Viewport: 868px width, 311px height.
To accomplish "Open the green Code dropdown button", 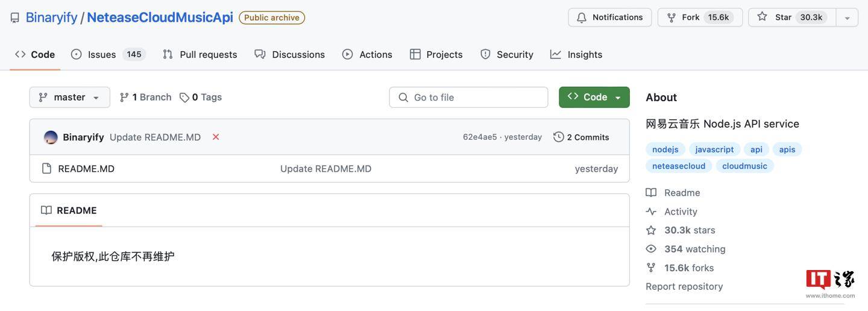I will (594, 97).
